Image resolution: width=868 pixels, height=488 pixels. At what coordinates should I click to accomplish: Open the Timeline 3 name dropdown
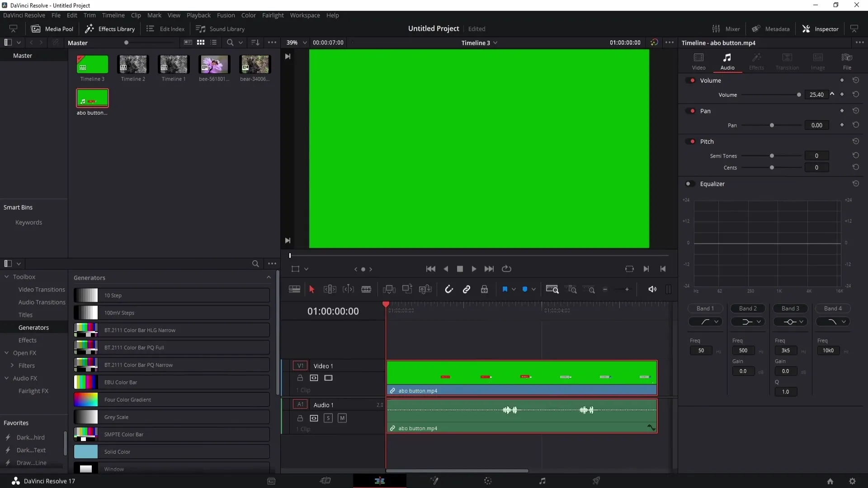click(x=479, y=42)
